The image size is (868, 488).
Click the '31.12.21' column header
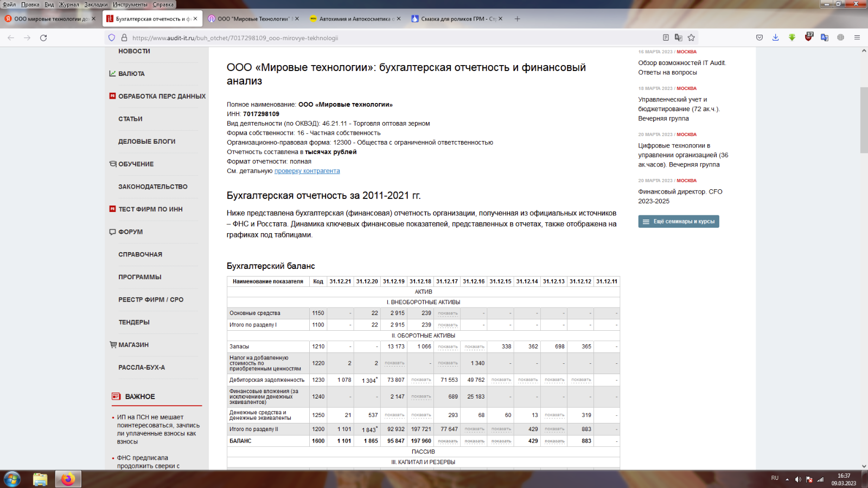tap(340, 281)
